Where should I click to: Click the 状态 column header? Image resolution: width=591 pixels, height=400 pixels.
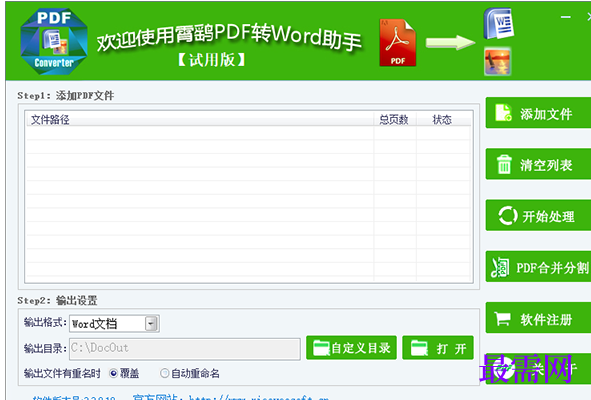pos(443,120)
